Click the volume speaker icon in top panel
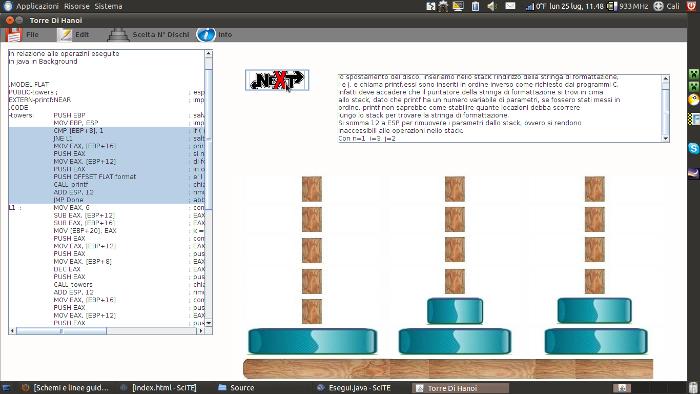Screen dimensions: 700x394 492,6
